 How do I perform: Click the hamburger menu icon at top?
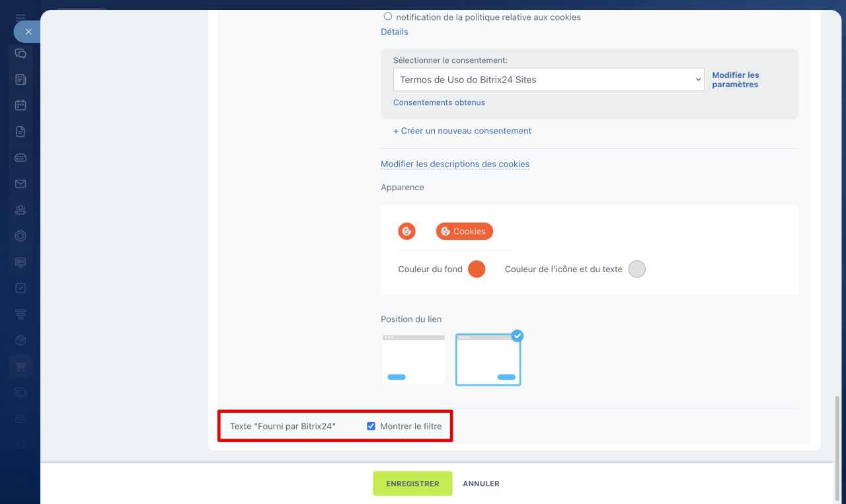pyautogui.click(x=20, y=17)
